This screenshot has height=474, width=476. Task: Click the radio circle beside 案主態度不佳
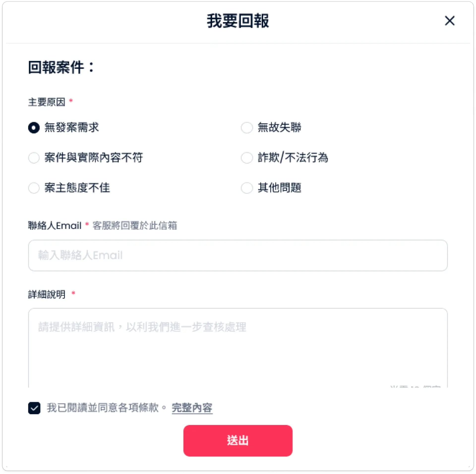[x=34, y=188]
